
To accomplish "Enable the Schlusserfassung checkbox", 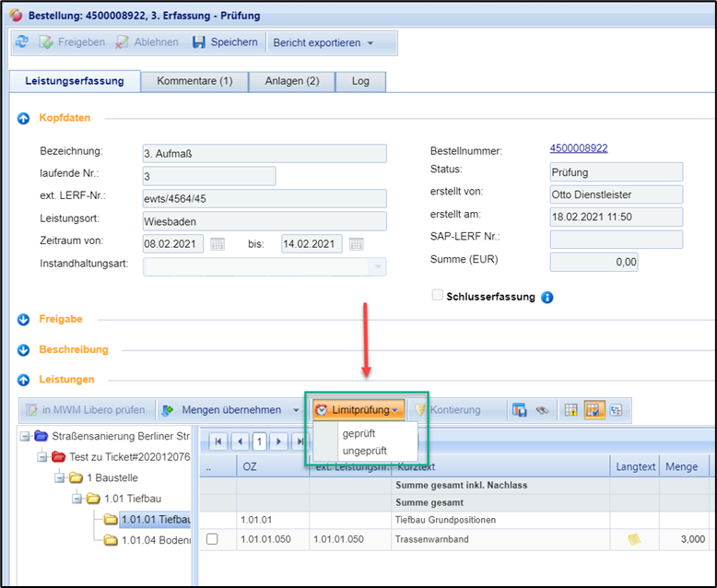I will pos(438,296).
